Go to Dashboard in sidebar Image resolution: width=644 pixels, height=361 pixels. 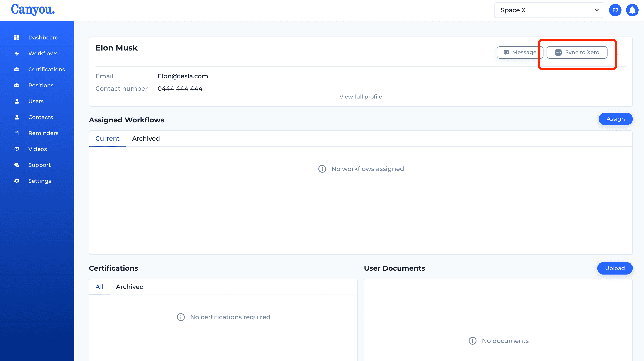[x=43, y=37]
